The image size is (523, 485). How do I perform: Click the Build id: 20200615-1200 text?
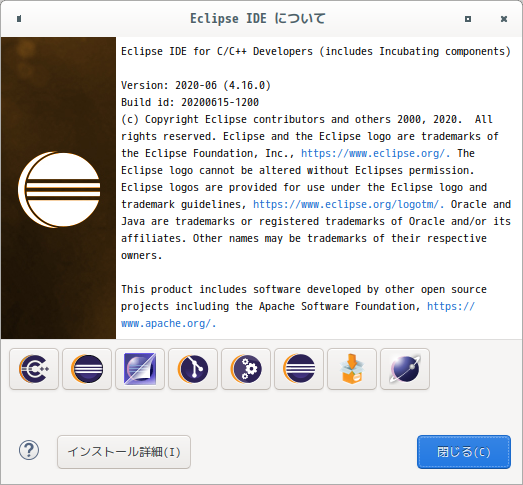(190, 102)
